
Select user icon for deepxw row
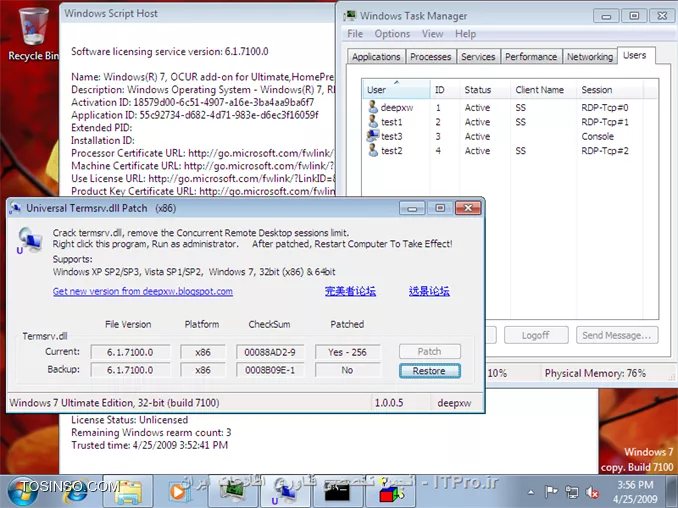point(373,107)
